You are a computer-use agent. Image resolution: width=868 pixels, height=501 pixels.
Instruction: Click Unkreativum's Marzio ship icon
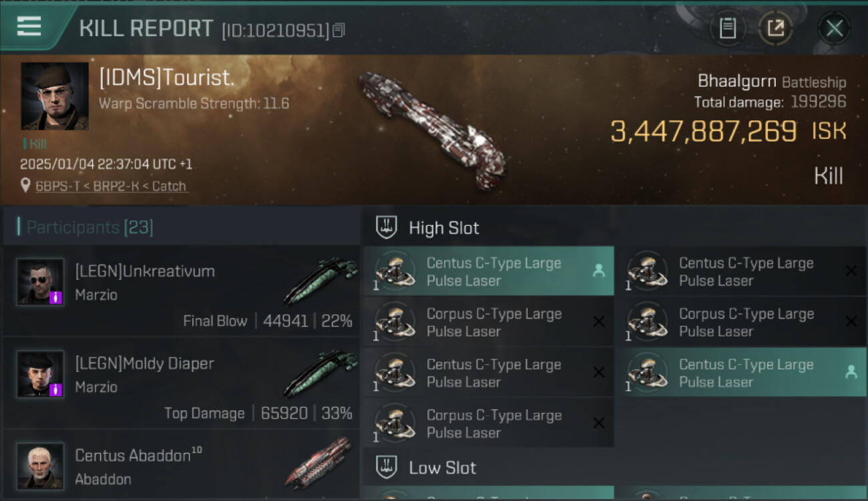coord(320,279)
